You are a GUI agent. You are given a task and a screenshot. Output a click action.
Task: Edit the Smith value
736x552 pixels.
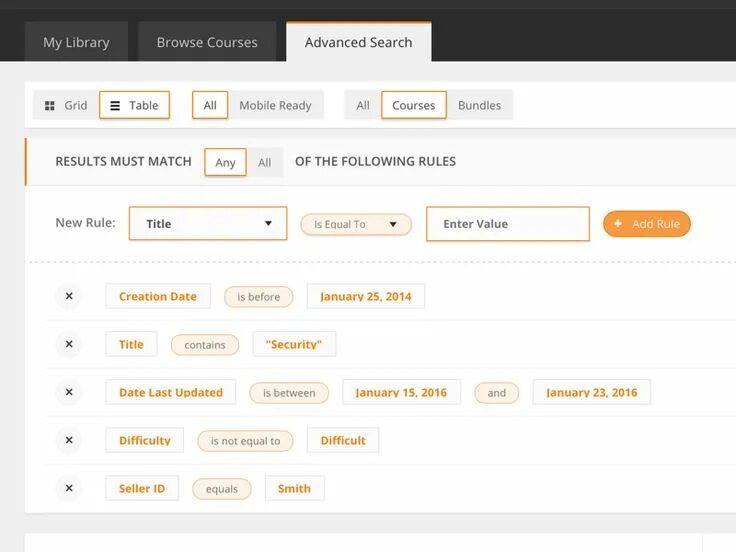coord(294,488)
